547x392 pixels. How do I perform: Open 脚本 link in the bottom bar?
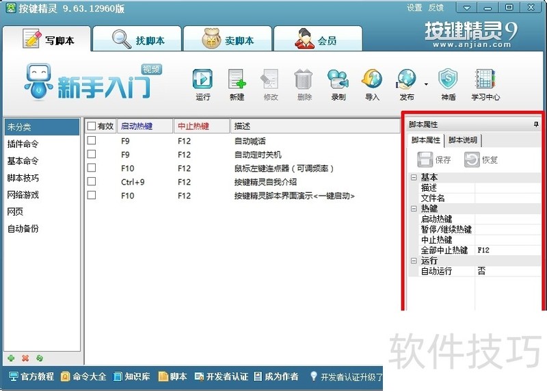[x=173, y=376]
